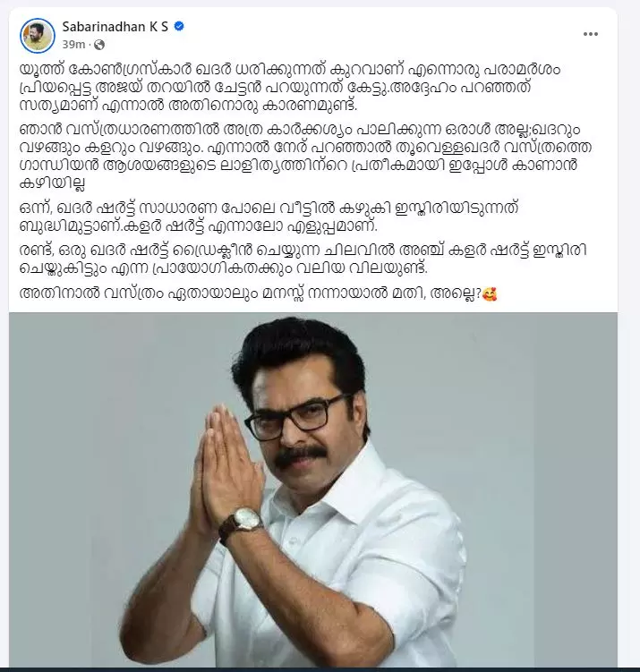Click the globe public audience icon
Viewport: 640px width, 672px height.
click(99, 45)
